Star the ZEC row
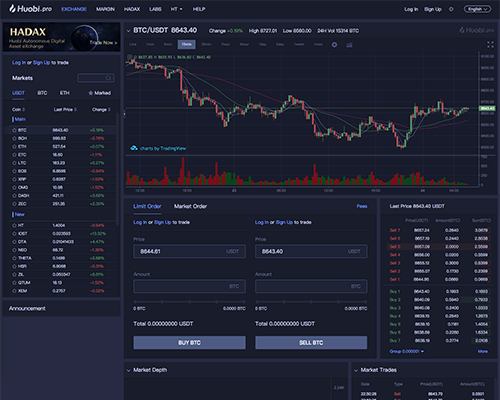 tap(14, 204)
